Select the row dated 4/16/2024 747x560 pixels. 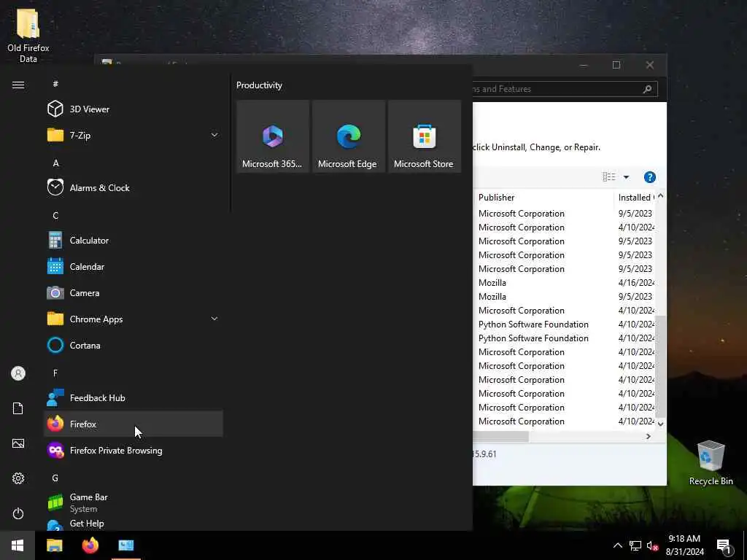(565, 282)
